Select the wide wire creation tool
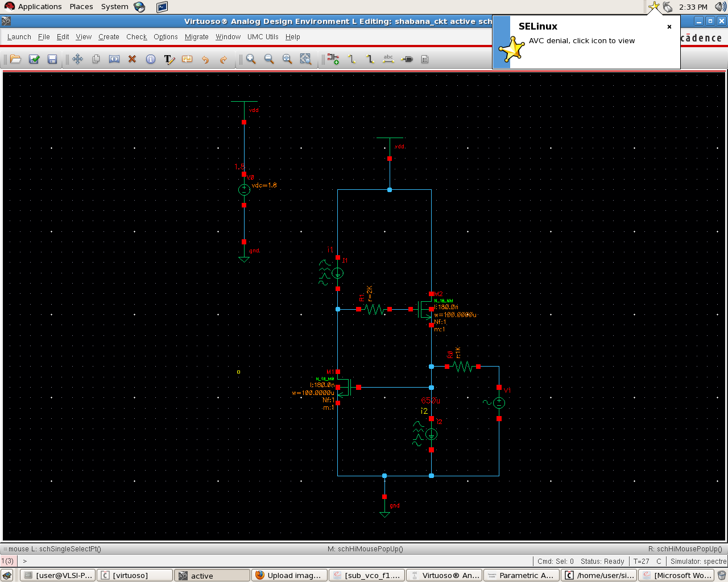This screenshot has height=582, width=728. point(370,59)
